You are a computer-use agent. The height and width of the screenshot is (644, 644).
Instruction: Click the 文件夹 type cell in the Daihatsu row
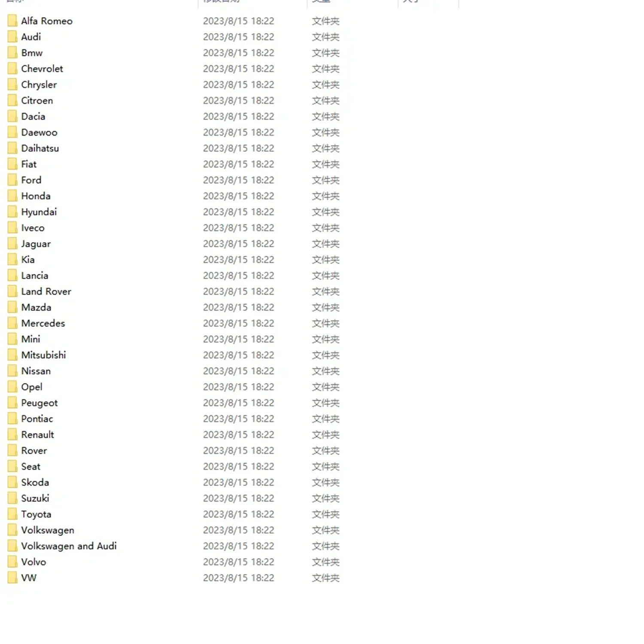coord(326,148)
